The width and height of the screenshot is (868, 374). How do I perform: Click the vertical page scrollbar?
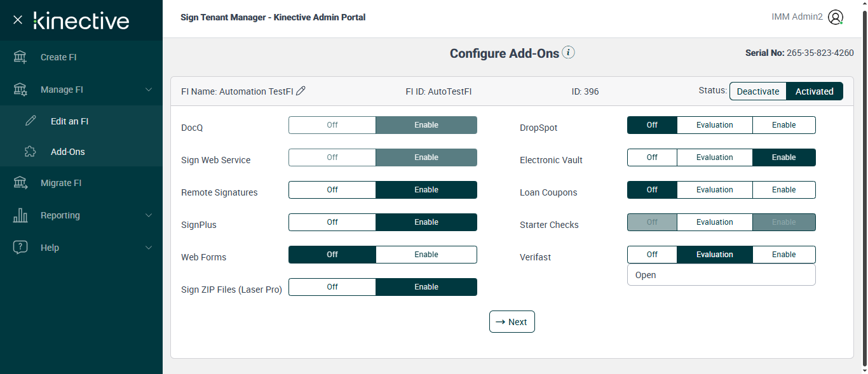[863, 190]
